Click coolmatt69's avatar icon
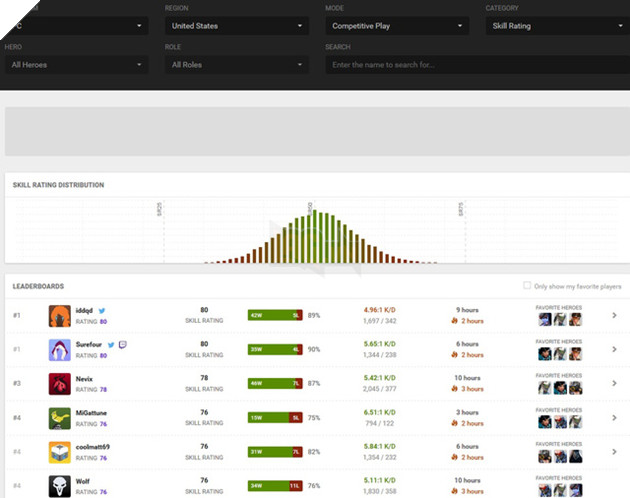 60,452
